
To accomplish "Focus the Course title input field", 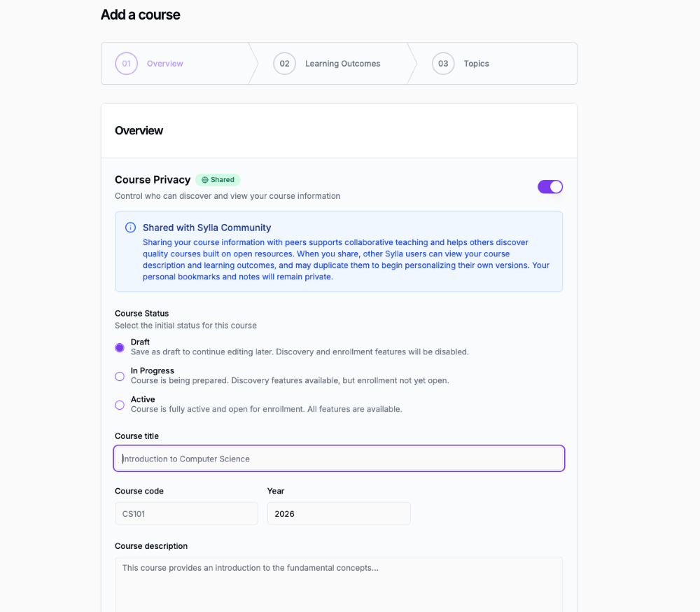I will tap(339, 458).
